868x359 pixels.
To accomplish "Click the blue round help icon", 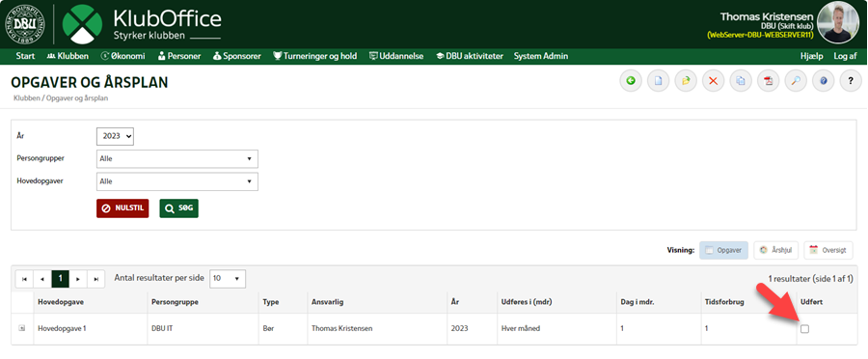I will pyautogui.click(x=824, y=81).
